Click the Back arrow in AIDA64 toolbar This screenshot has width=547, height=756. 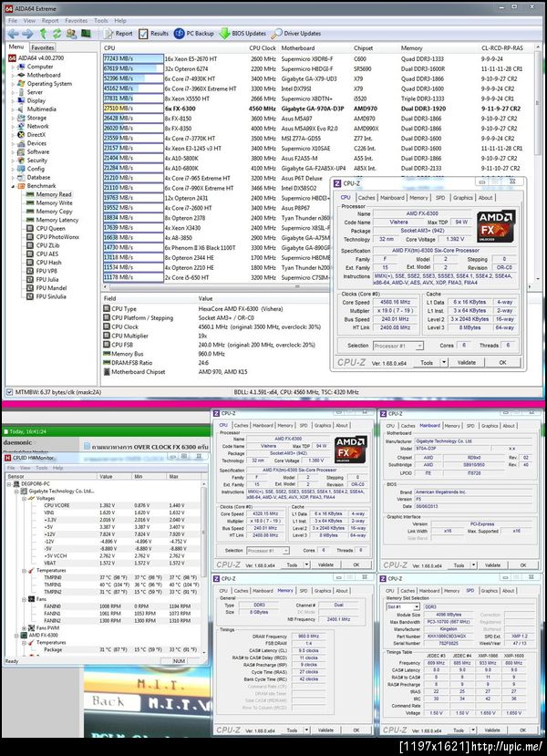click(13, 33)
